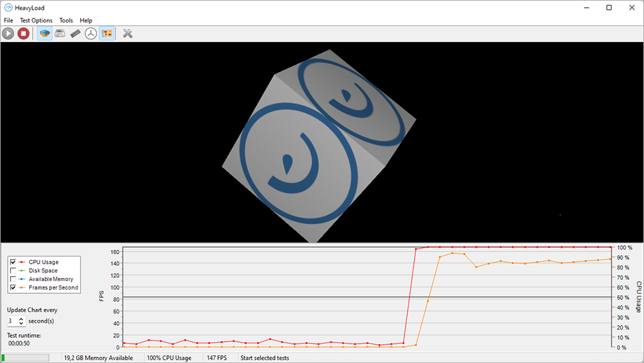Toggle the Stress CPU test icon
644x363 pixels.
(45, 34)
